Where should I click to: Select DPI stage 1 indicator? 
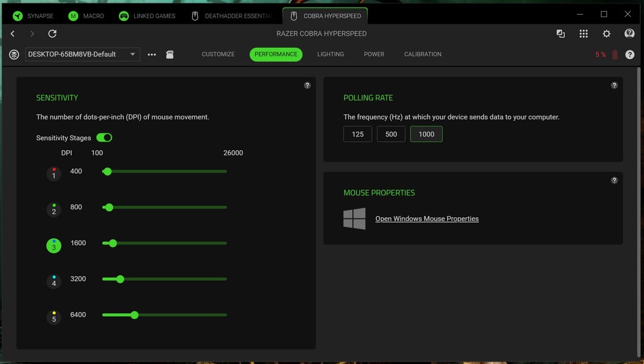tap(53, 174)
